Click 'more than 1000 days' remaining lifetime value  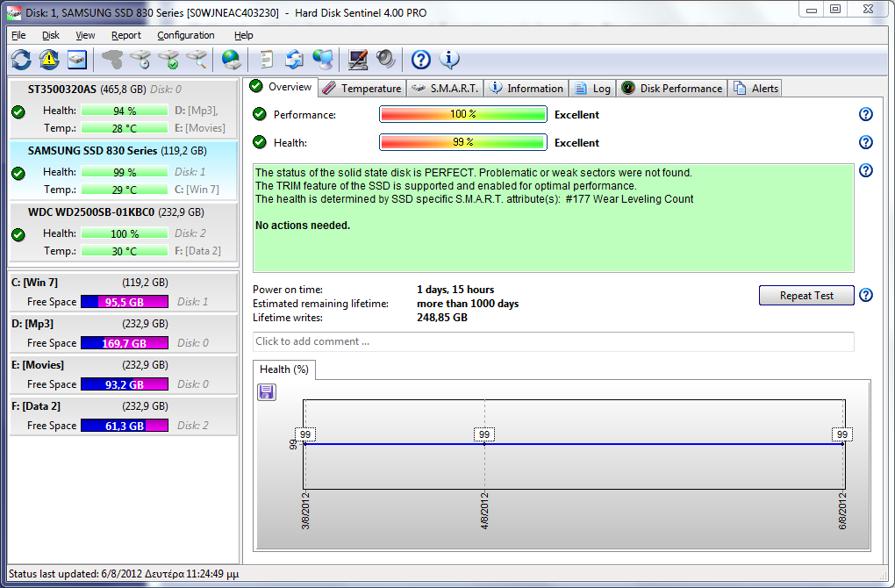468,304
